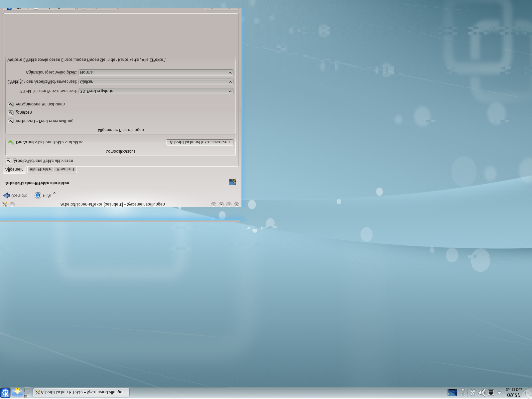Open the KDE application launcher
Screen dimensions: 532x399
click(5, 393)
